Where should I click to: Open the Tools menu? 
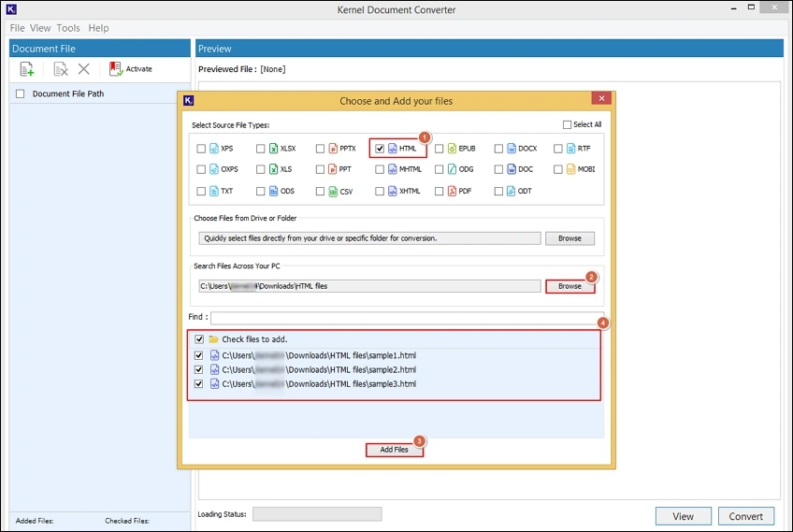(68, 28)
